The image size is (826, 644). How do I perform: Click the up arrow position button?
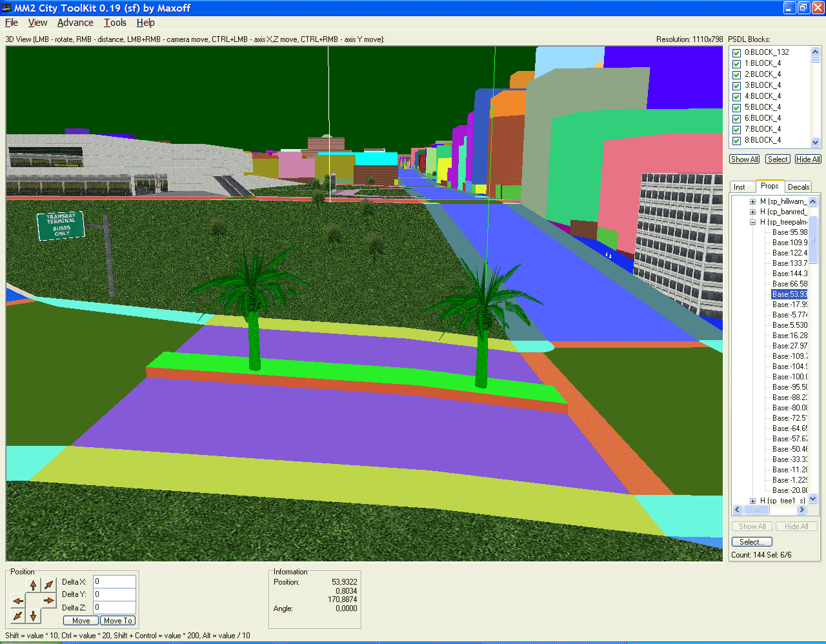click(x=34, y=585)
